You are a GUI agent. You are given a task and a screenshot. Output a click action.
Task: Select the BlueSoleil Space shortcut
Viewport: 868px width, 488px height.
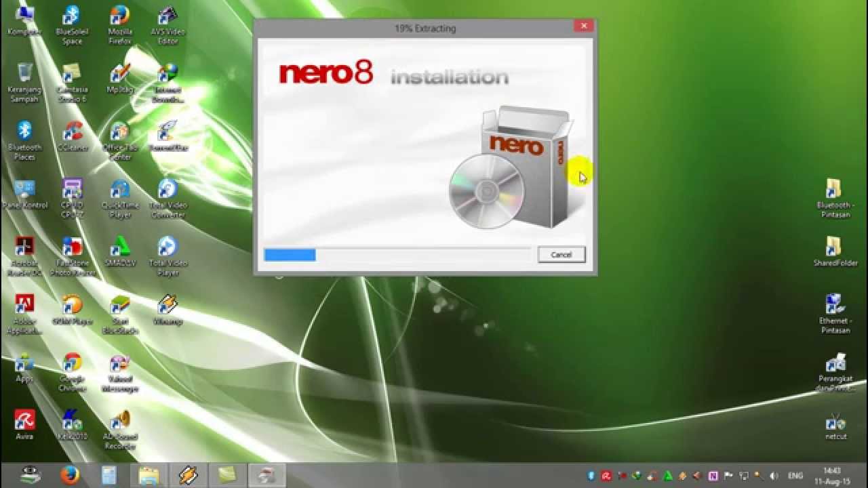(72, 26)
